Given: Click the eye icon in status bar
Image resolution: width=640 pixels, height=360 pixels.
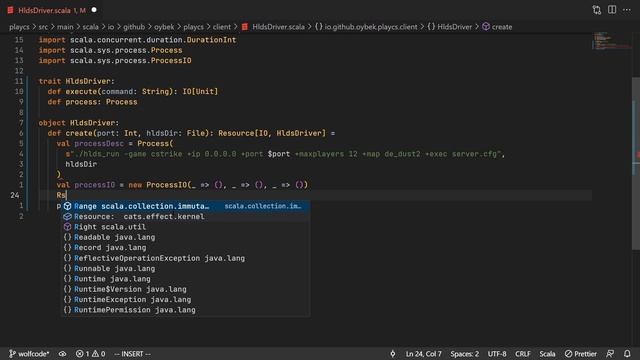Looking at the screenshot, I should tap(62, 354).
